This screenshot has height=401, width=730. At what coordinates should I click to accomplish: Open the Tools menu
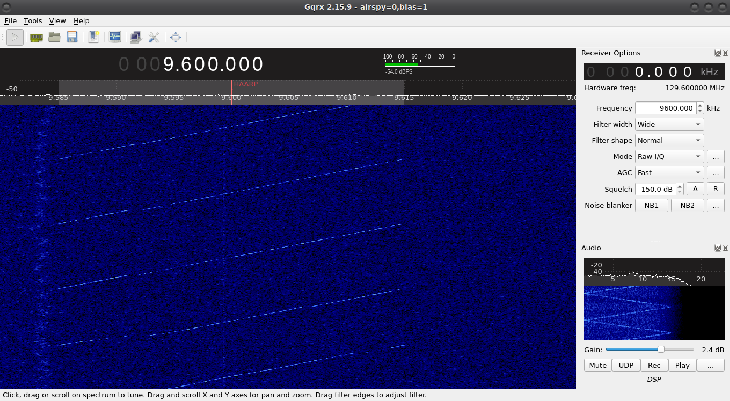click(x=33, y=20)
